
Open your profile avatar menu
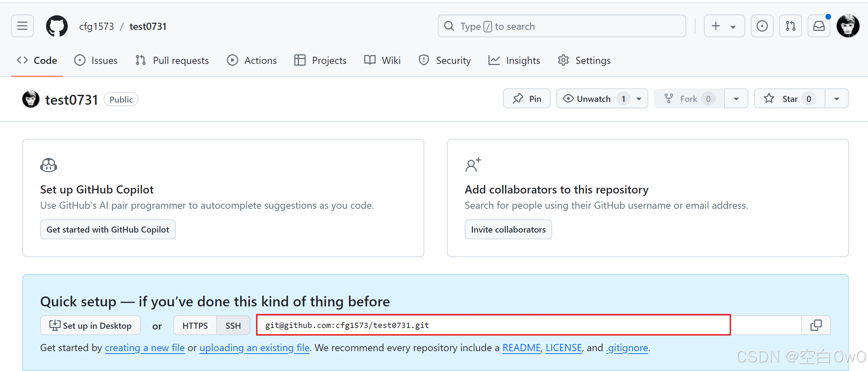click(848, 26)
